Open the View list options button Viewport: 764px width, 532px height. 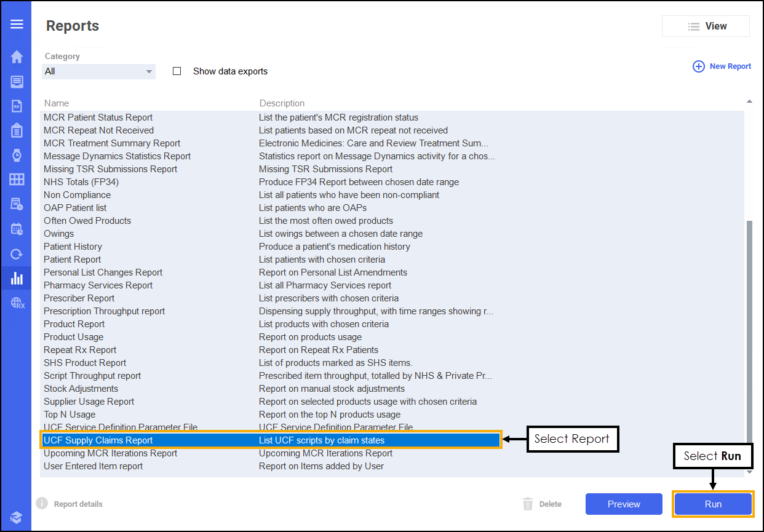pyautogui.click(x=706, y=26)
